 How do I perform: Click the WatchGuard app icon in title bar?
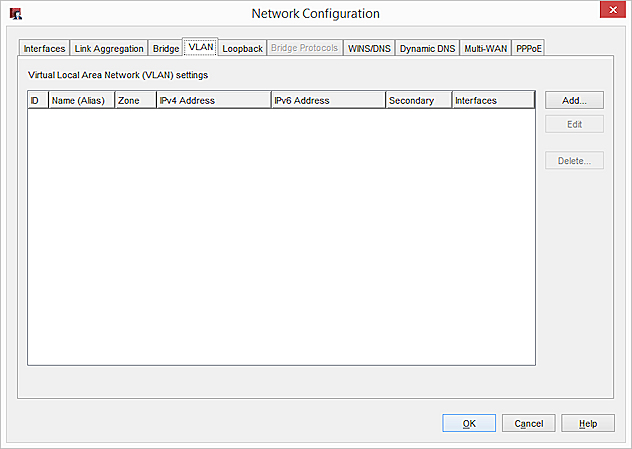pyautogui.click(x=16, y=14)
